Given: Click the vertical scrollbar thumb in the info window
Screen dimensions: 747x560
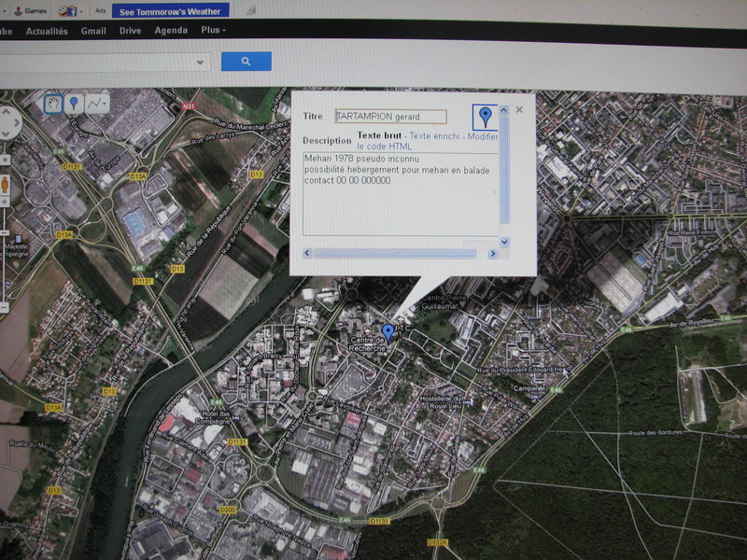Looking at the screenshot, I should pos(504,170).
